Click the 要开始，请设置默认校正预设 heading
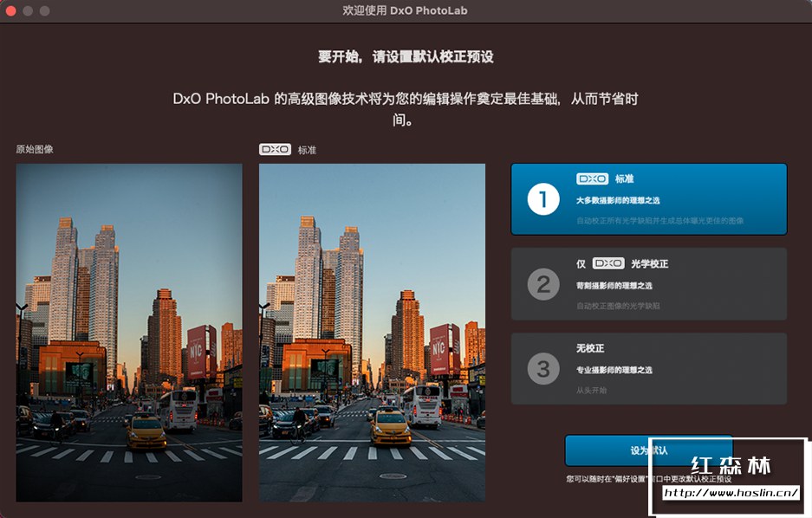 click(406, 56)
